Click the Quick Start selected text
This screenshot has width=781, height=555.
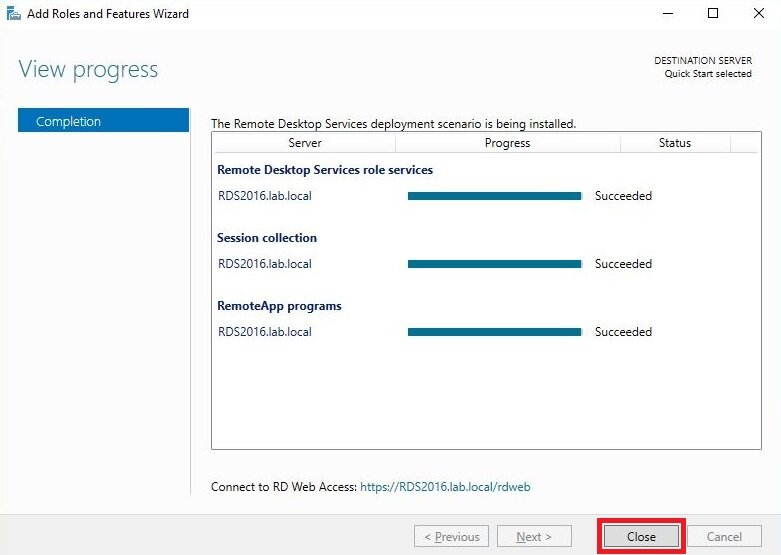pos(708,74)
